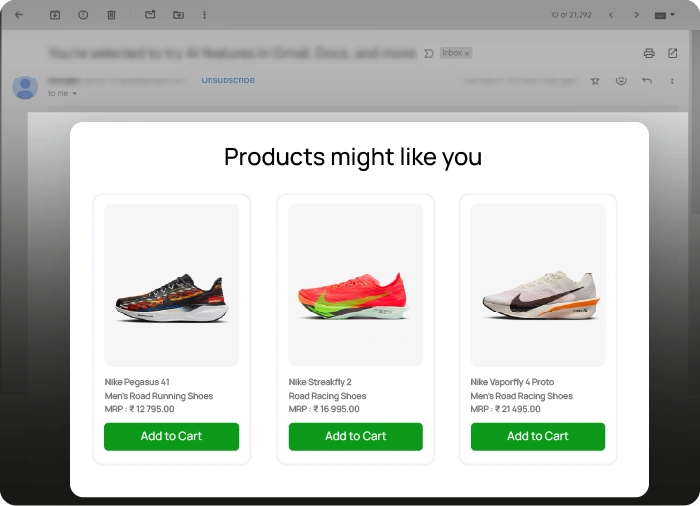Go to older email arrow
The height and width of the screenshot is (506, 700).
[636, 15]
